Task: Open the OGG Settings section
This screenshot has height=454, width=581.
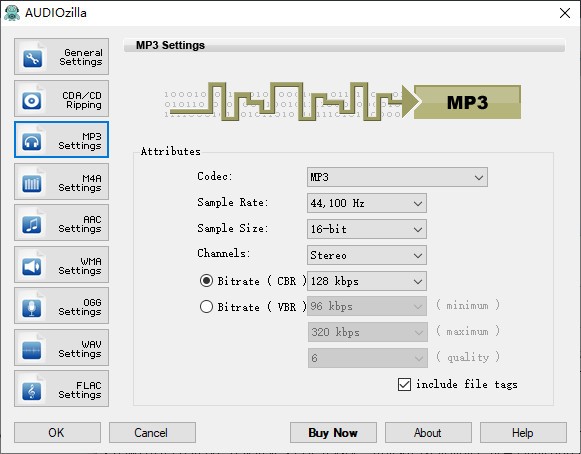Action: tap(62, 306)
